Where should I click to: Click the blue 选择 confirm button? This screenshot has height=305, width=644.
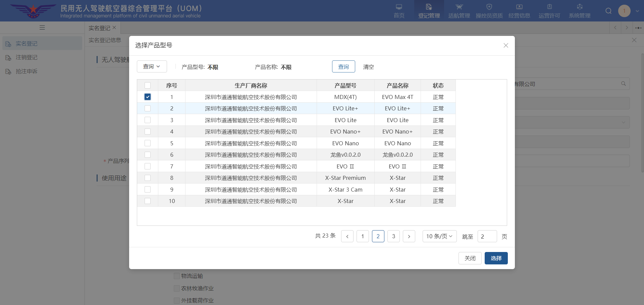coord(496,258)
